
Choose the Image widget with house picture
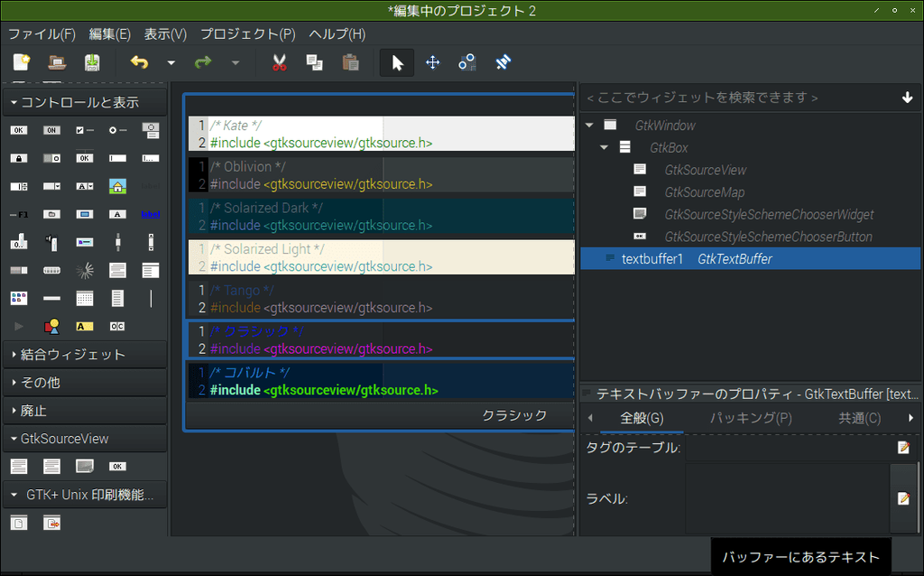pyautogui.click(x=118, y=186)
